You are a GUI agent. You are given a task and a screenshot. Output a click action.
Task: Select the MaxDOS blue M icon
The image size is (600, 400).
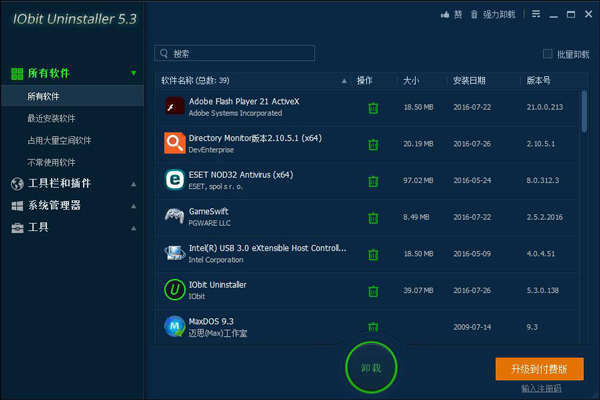tap(174, 326)
